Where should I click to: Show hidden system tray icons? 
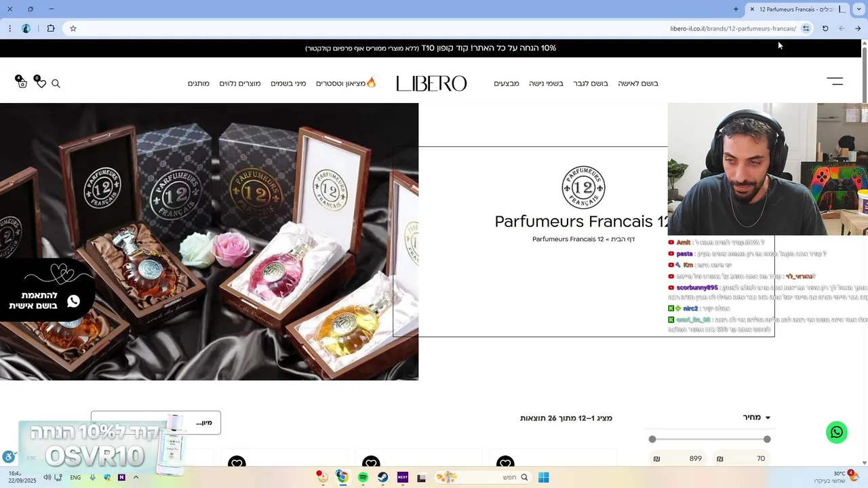tap(136, 477)
